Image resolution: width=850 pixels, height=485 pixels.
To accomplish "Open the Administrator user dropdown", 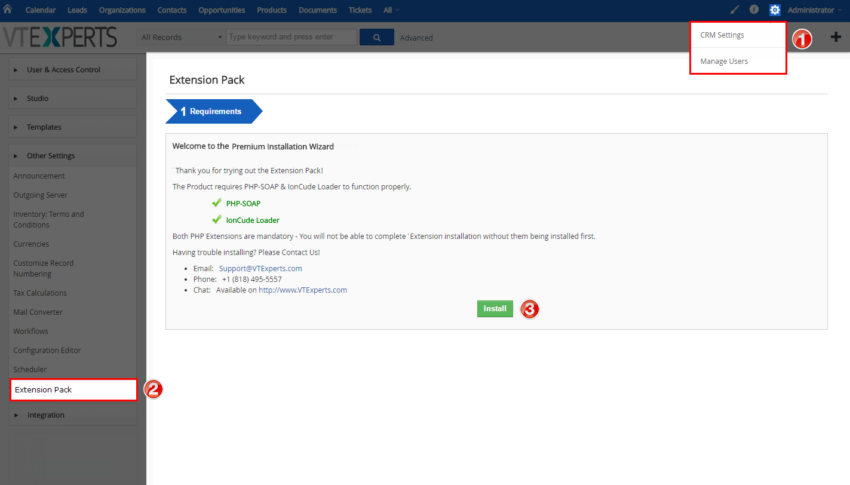I will (814, 10).
